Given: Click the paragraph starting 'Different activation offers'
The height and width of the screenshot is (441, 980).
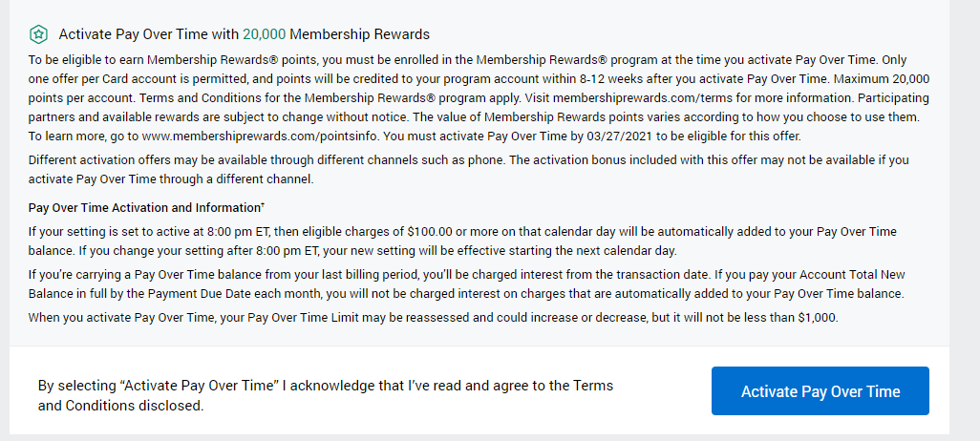Looking at the screenshot, I should click(x=468, y=169).
